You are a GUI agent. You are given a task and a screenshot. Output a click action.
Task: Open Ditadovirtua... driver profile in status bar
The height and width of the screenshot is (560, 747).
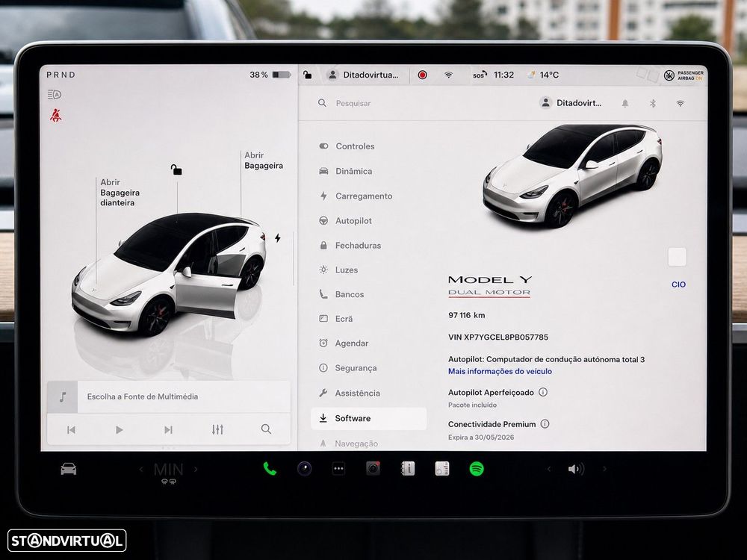click(x=363, y=75)
